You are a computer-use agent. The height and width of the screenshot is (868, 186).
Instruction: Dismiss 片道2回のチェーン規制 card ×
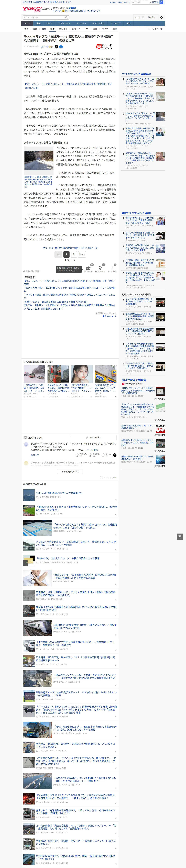tap(44, 397)
